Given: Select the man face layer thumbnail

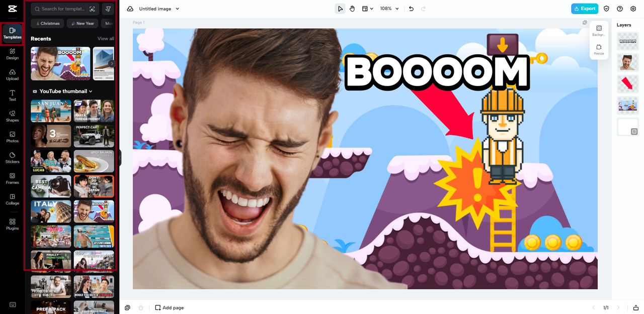Looking at the screenshot, I should (628, 63).
